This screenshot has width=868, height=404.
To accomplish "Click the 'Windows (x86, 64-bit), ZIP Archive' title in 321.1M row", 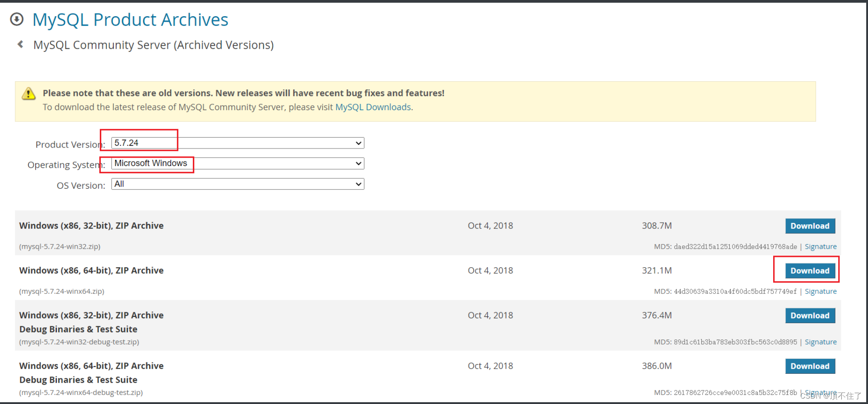I will tap(91, 270).
